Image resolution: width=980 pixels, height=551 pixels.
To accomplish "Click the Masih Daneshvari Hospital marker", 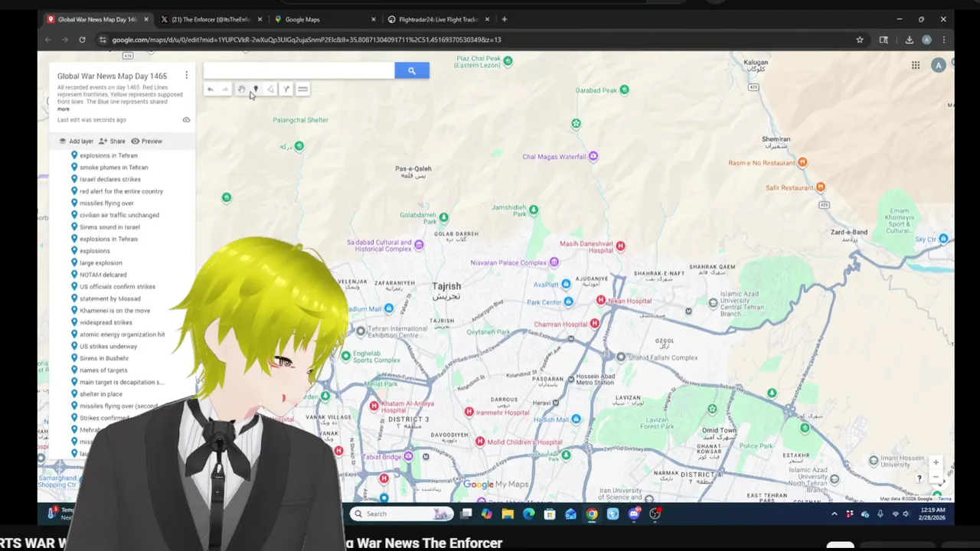I will (x=620, y=246).
